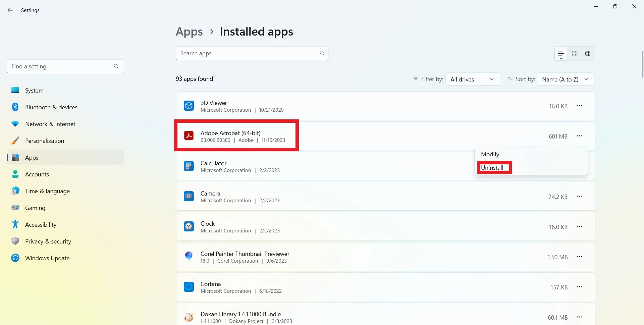The image size is (644, 325).
Task: Select Uninstall from the context menu
Action: point(492,167)
